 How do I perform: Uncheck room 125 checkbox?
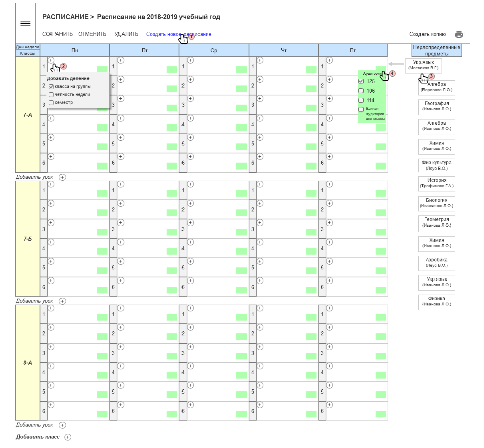pyautogui.click(x=361, y=81)
